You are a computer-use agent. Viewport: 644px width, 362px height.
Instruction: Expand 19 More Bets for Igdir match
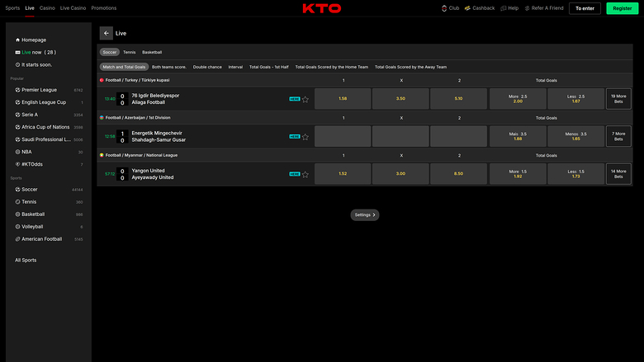point(618,99)
